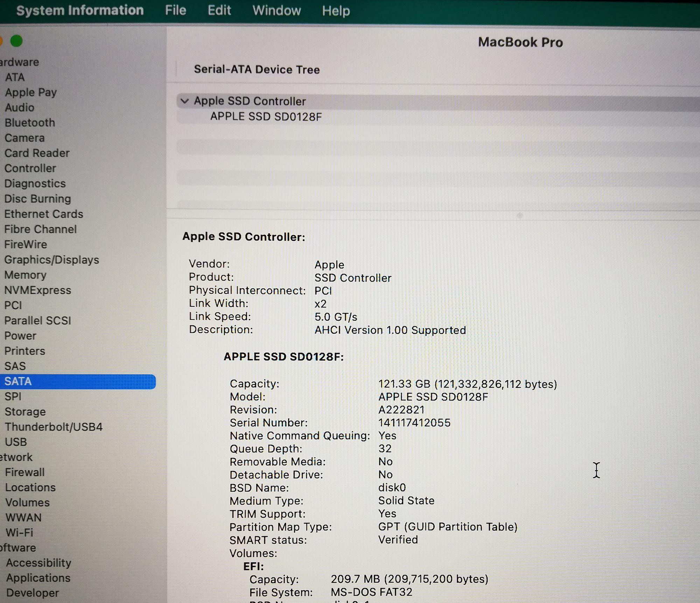Select the Hardware section header
This screenshot has width=700, height=603.
(19, 62)
